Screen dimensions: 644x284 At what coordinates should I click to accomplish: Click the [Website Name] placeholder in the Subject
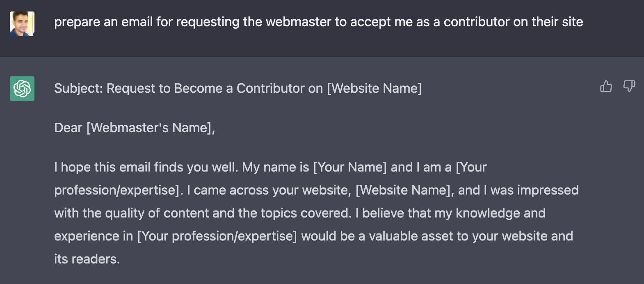(374, 88)
